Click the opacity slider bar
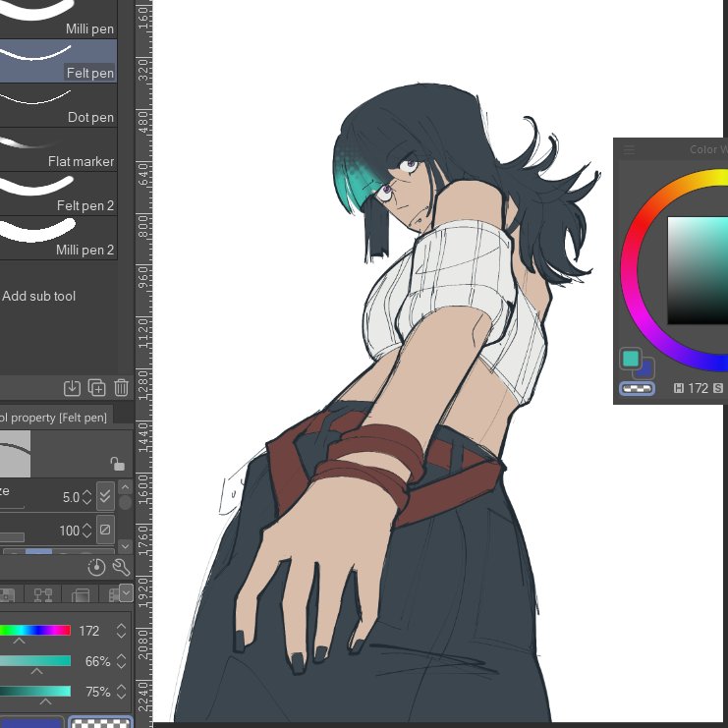The width and height of the screenshot is (728, 728). coord(12,537)
